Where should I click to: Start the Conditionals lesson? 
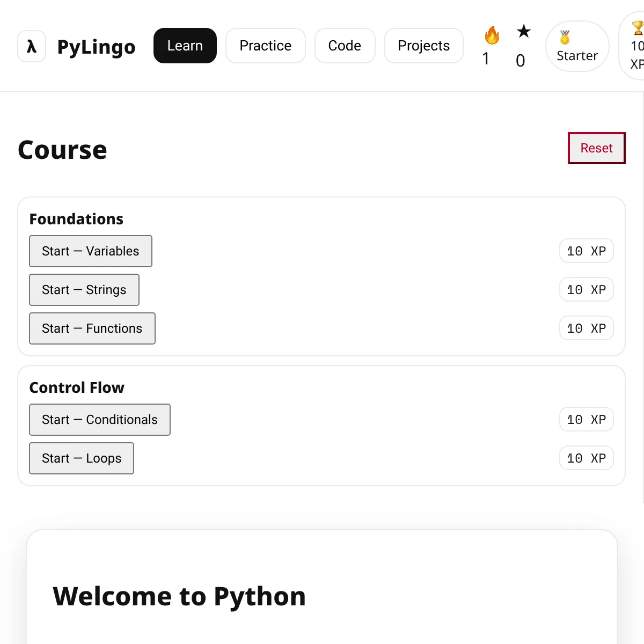click(x=100, y=420)
